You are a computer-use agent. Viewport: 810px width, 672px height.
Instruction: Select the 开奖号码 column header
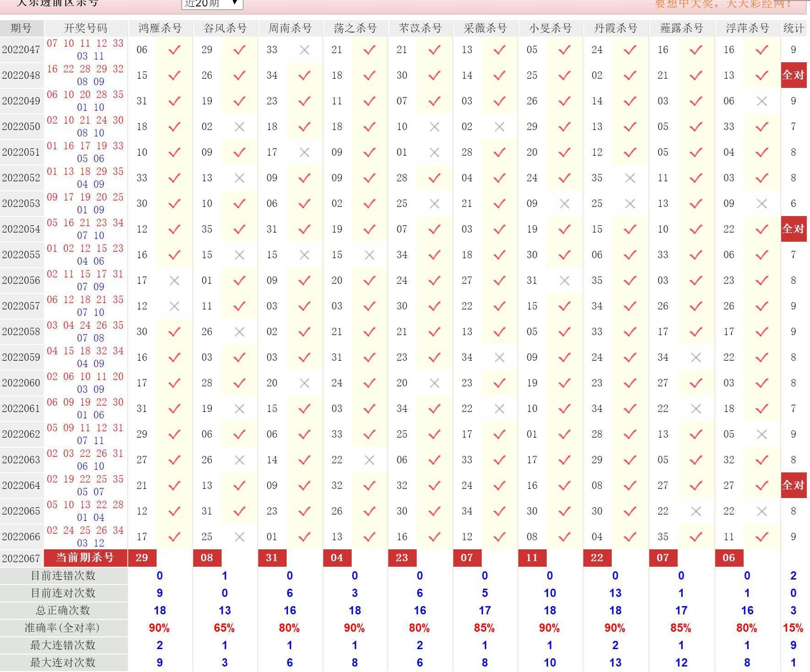click(x=86, y=28)
